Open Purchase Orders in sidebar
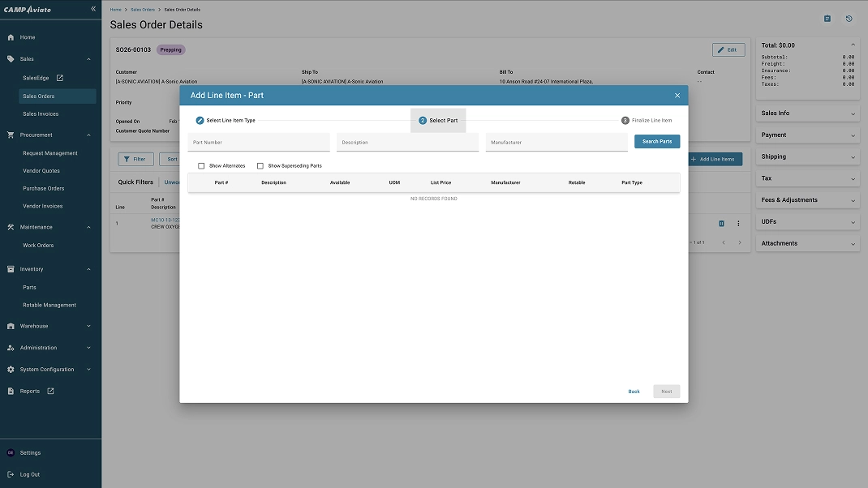Viewport: 868px width, 488px height. [43, 189]
